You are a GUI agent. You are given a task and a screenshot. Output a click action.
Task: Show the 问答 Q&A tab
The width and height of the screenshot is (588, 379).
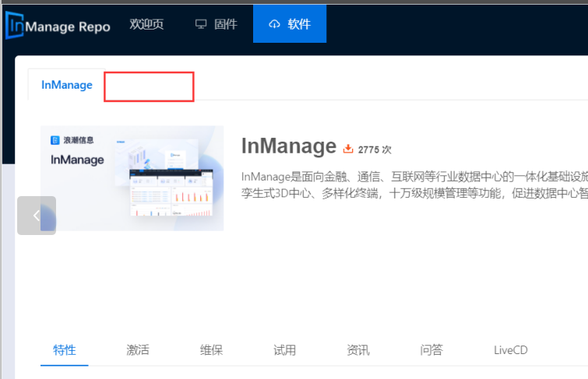coord(431,350)
